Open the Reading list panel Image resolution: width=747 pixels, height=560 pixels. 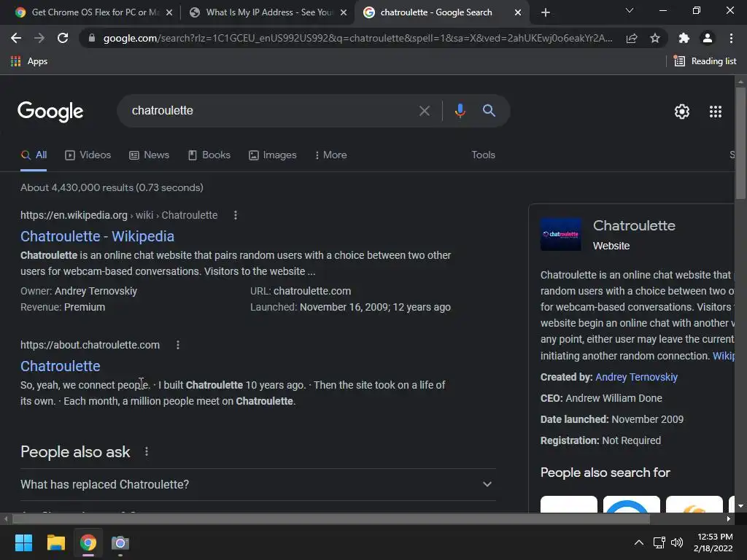705,61
